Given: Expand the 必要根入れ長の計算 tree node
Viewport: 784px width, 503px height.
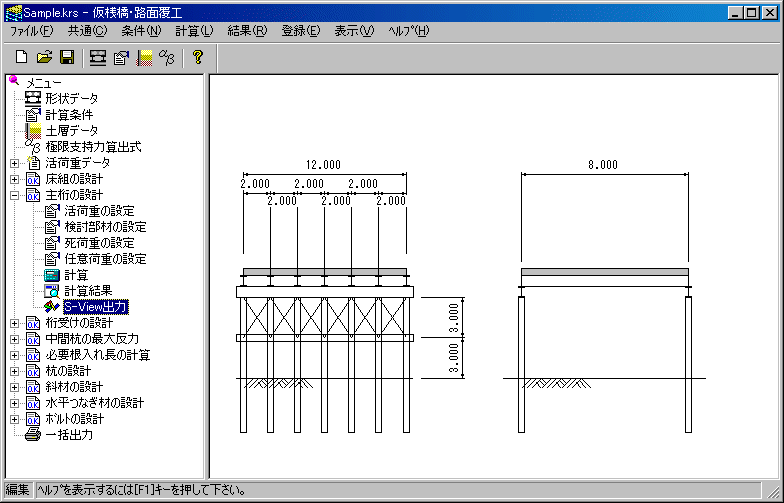Looking at the screenshot, I should pos(14,355).
